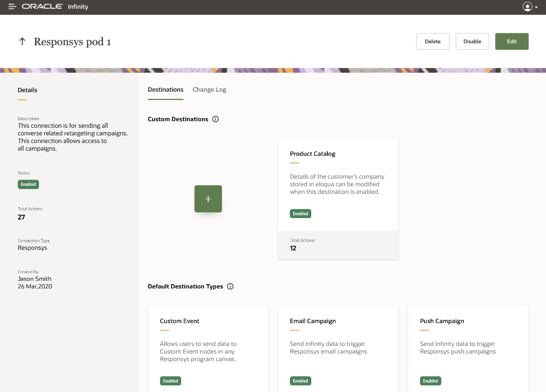Click the Custom Destinations info icon

click(x=215, y=119)
